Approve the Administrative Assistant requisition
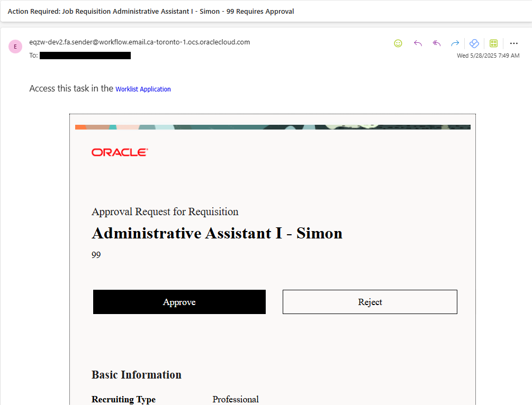This screenshot has height=405, width=532. (179, 302)
